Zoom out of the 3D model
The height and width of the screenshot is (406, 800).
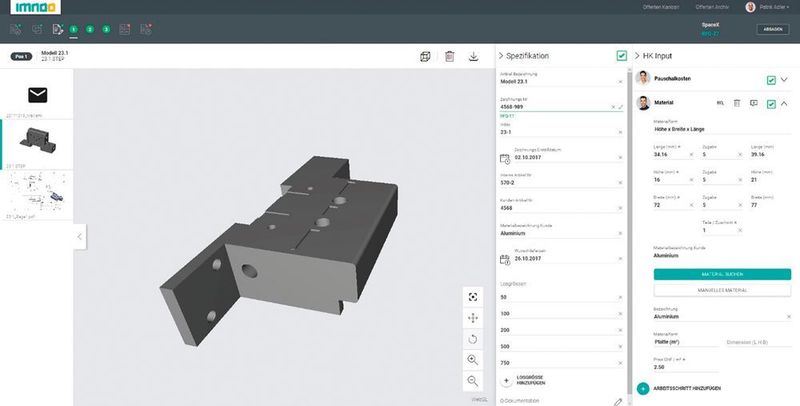[472, 381]
